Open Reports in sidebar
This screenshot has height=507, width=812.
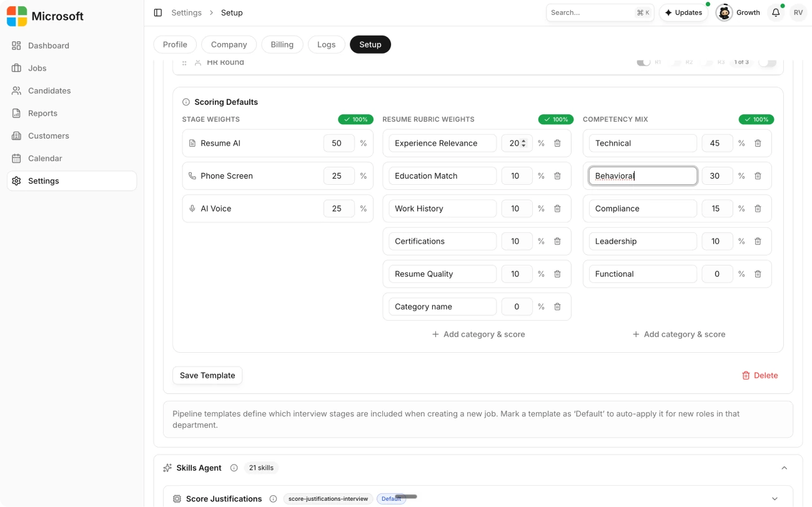[72, 113]
